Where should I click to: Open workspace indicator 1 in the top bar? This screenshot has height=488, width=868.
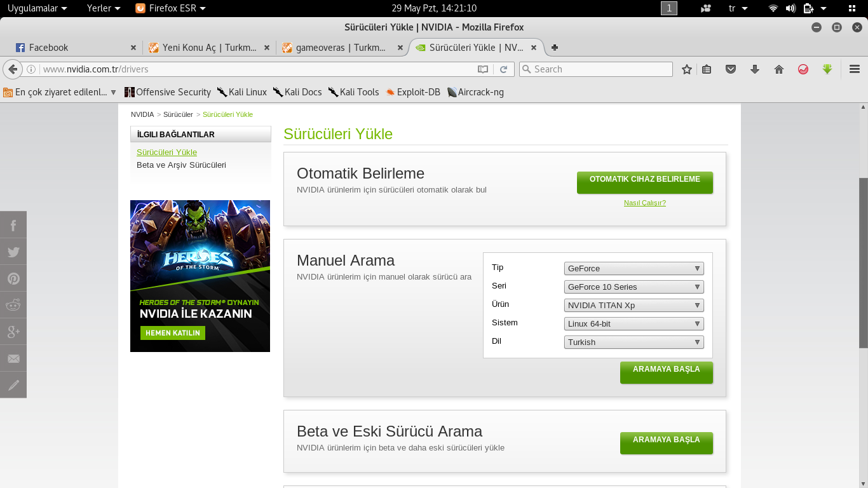[x=669, y=8]
